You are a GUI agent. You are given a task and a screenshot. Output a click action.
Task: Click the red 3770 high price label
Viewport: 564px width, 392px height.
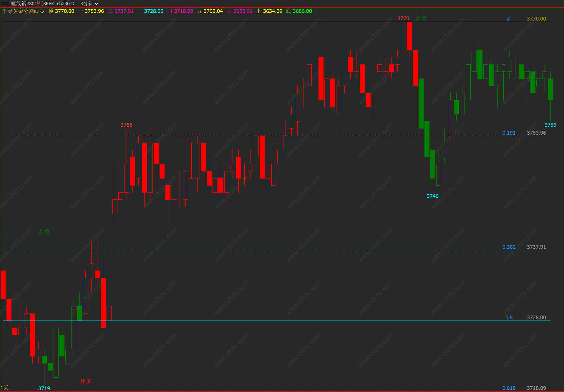pyautogui.click(x=403, y=19)
